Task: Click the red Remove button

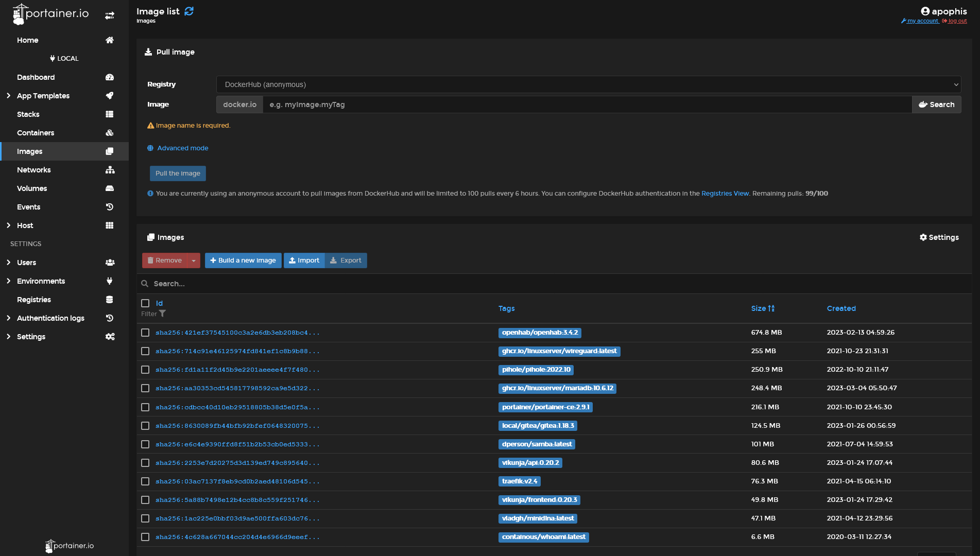Action: point(165,260)
